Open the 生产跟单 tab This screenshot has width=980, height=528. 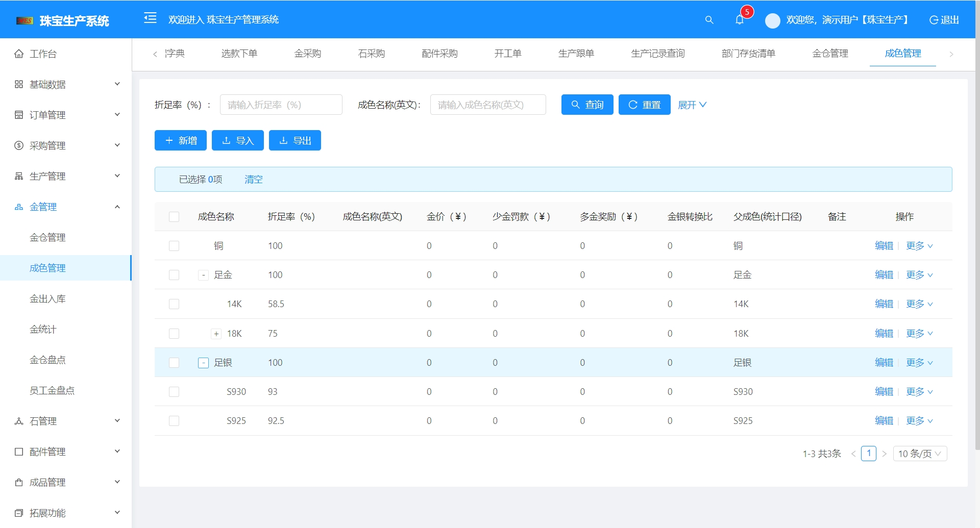[x=575, y=53]
